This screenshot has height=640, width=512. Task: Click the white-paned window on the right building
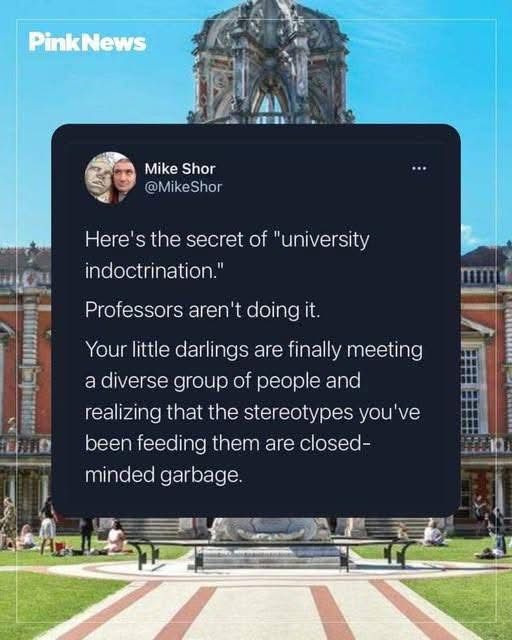(x=470, y=391)
